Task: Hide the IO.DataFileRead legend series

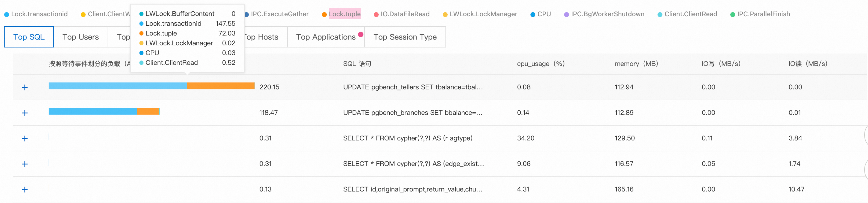Action: (405, 14)
